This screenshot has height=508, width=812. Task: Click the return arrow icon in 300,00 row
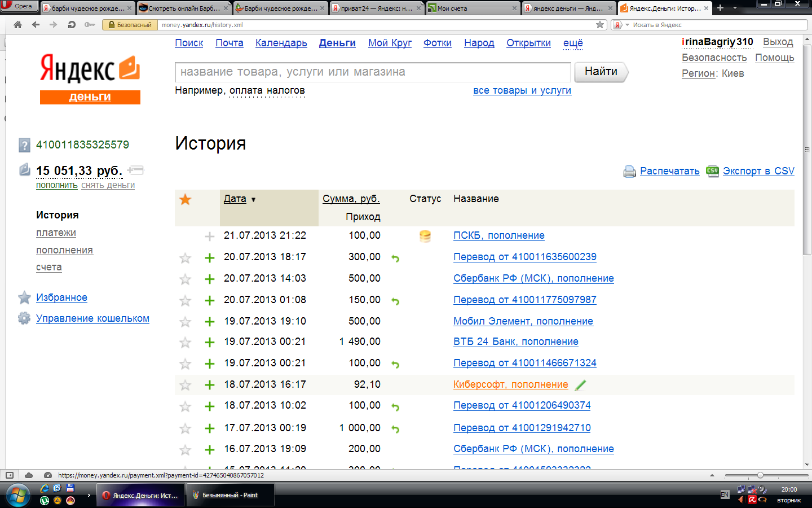[x=395, y=259]
